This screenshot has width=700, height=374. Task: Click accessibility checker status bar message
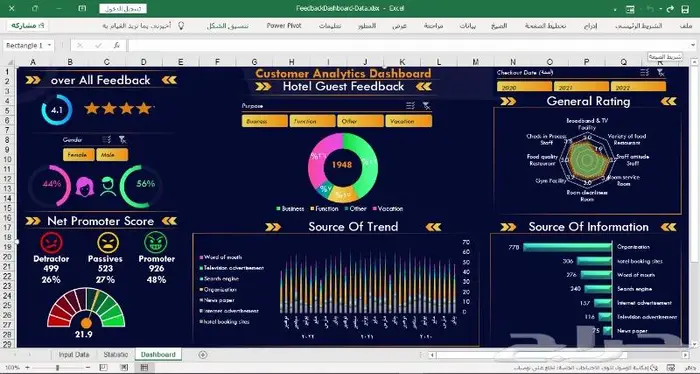click(586, 368)
